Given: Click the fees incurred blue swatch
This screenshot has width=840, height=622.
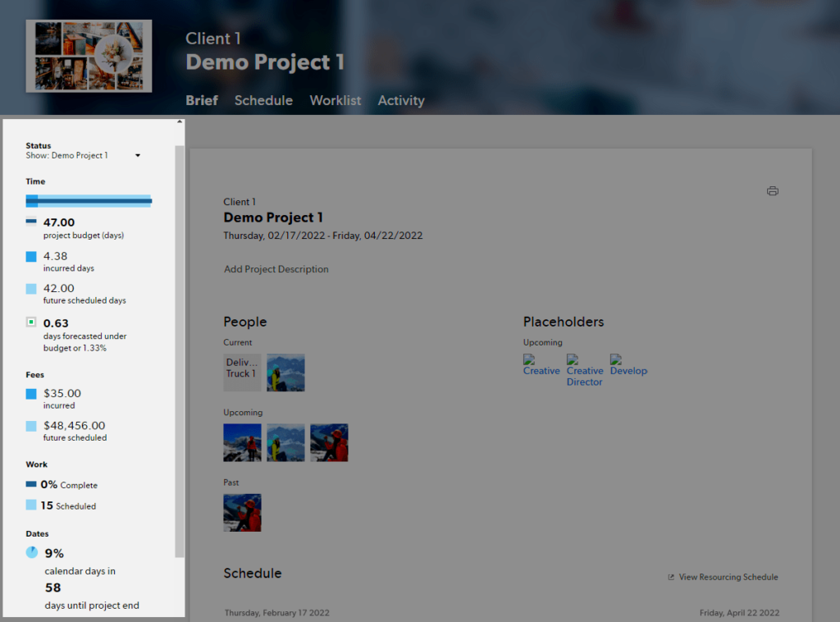Looking at the screenshot, I should pos(31,394).
